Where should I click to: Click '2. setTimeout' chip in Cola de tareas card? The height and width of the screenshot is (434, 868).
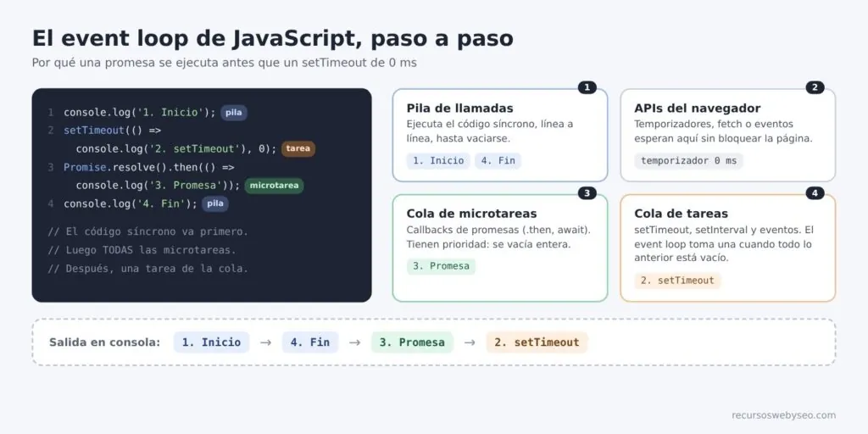click(x=677, y=281)
